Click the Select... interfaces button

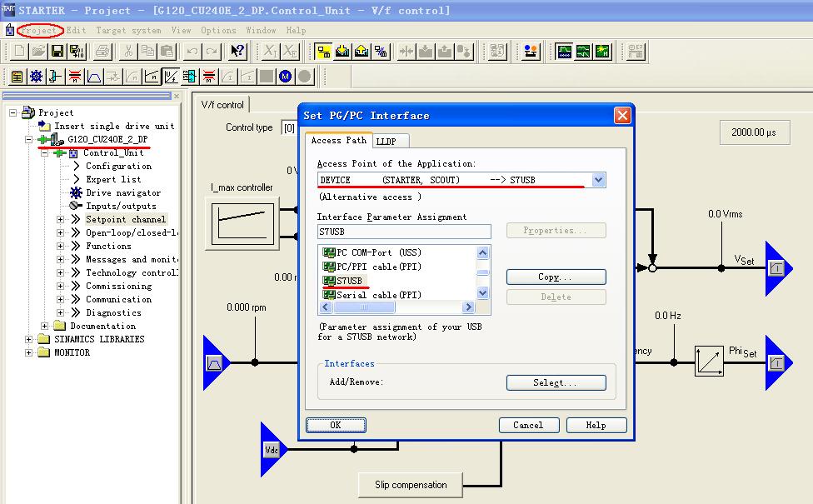(556, 382)
